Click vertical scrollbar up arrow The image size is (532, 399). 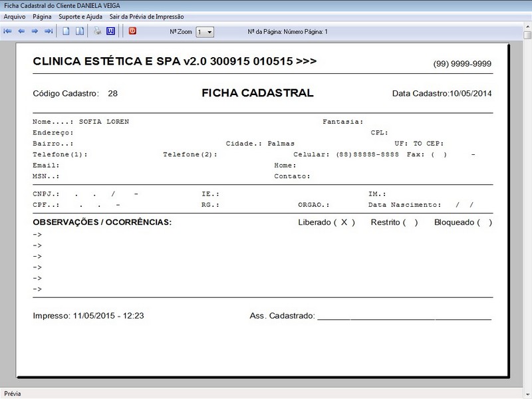click(x=527, y=26)
